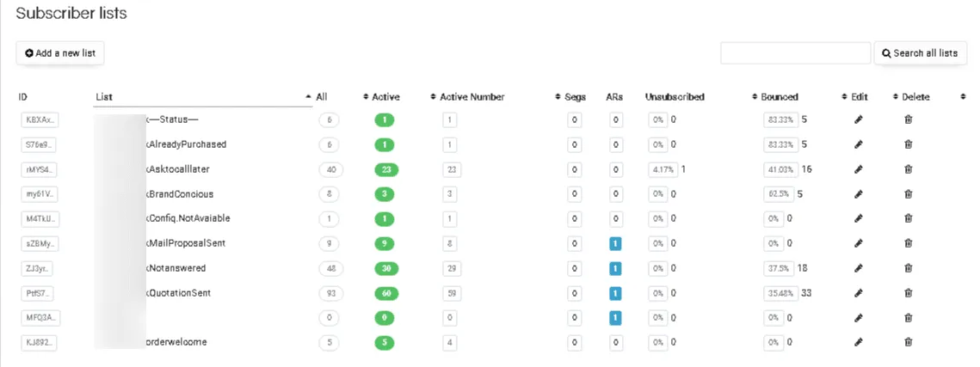The width and height of the screenshot is (980, 367).
Task: Sort table by List column header
Action: pos(104,97)
